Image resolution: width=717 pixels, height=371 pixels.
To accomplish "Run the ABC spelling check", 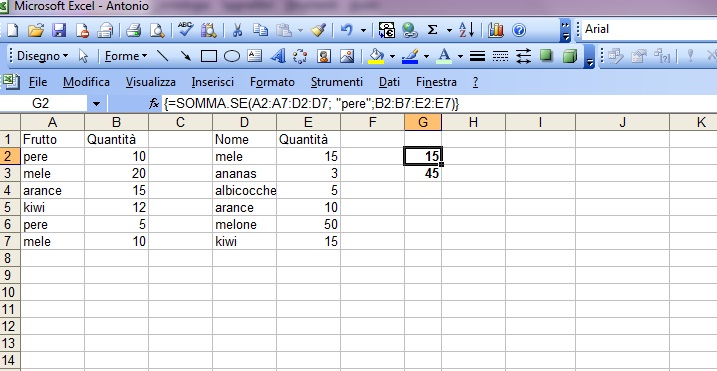I will 186,29.
